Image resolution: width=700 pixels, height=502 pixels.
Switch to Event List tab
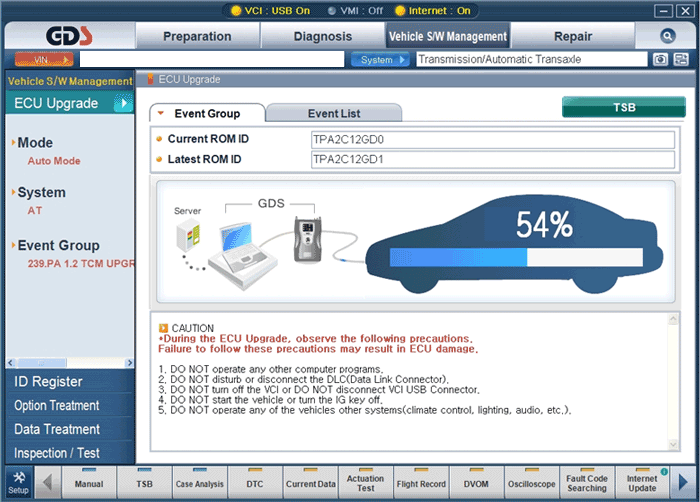pyautogui.click(x=334, y=113)
